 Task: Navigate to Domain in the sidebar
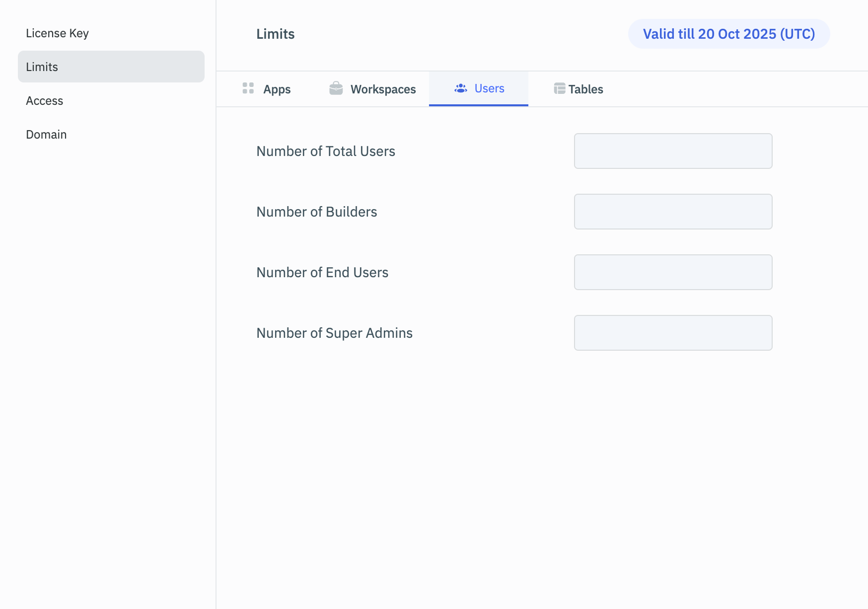[x=46, y=135]
